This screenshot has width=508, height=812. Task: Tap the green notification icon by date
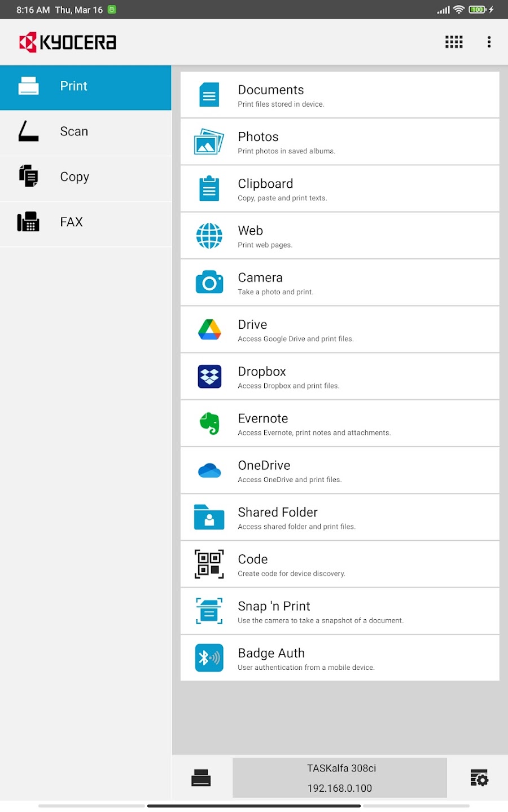(x=112, y=10)
